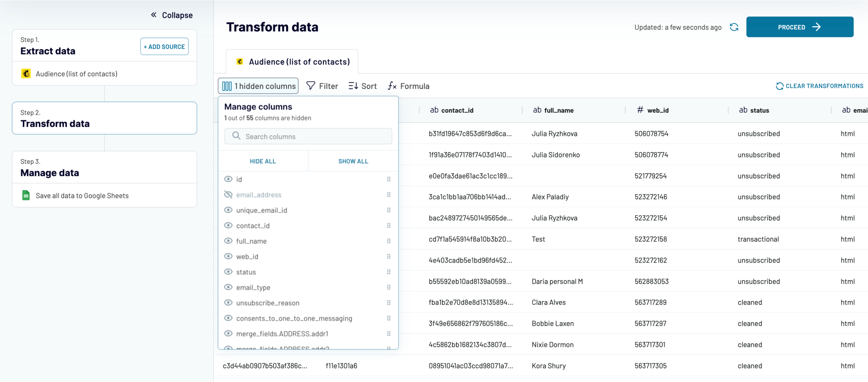Click HIDE ALL columns
The image size is (868, 382).
point(263,161)
